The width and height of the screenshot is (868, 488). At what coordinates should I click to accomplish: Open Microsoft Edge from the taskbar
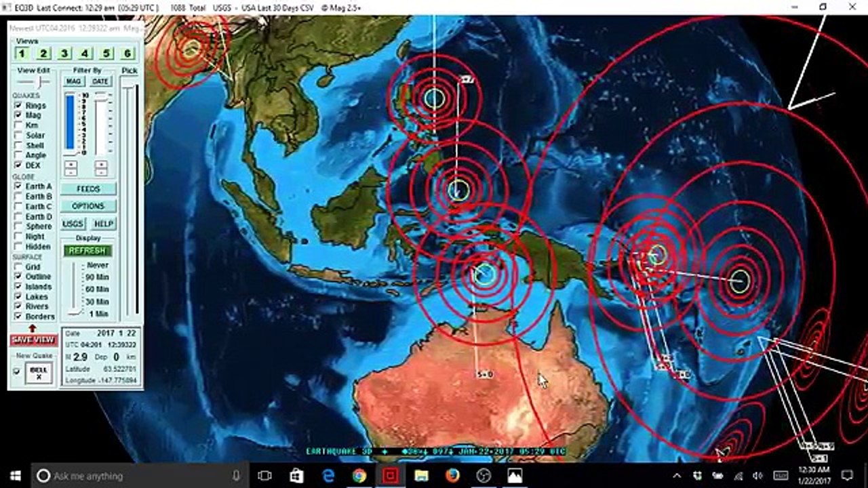click(328, 476)
